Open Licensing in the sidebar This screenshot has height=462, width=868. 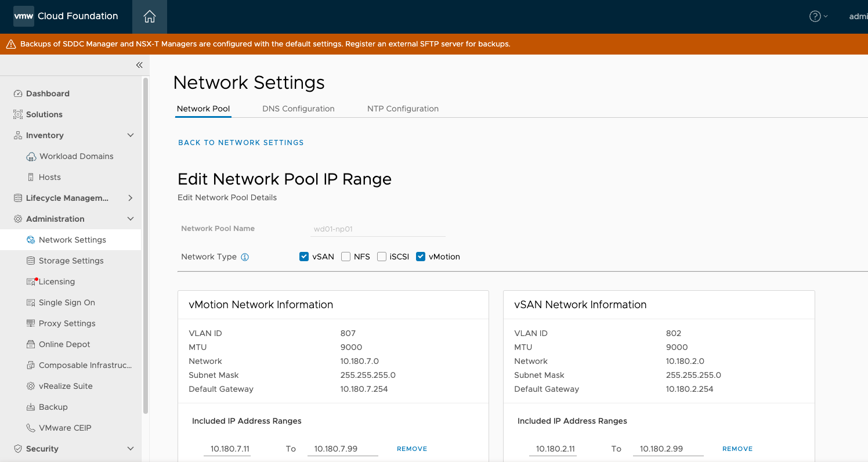point(57,281)
